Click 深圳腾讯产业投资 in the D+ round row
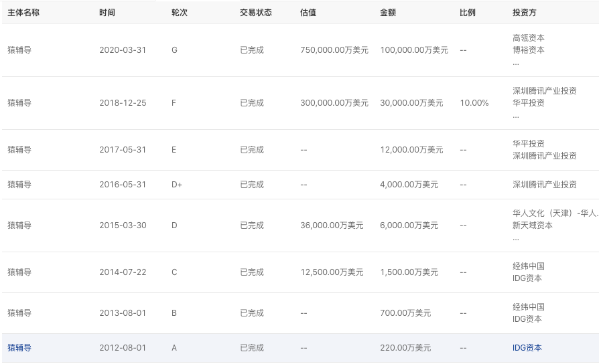The height and width of the screenshot is (364, 599). 544,185
